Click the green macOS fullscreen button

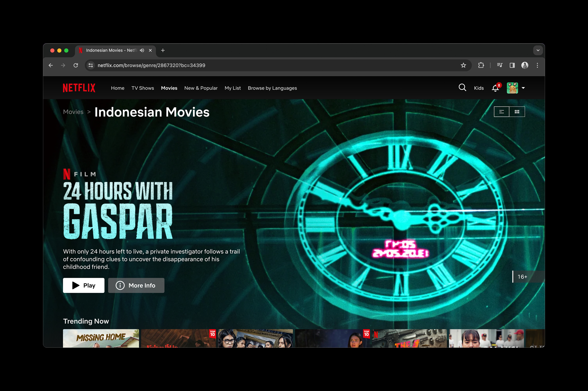[66, 50]
